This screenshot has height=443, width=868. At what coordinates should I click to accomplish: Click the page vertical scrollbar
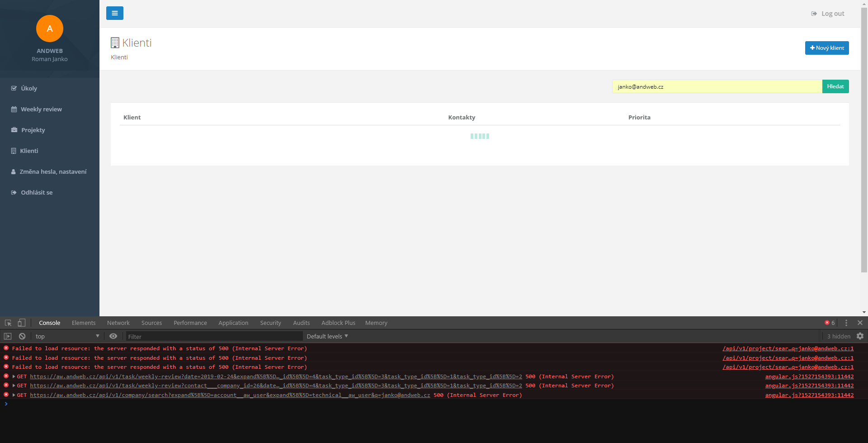coord(864,140)
